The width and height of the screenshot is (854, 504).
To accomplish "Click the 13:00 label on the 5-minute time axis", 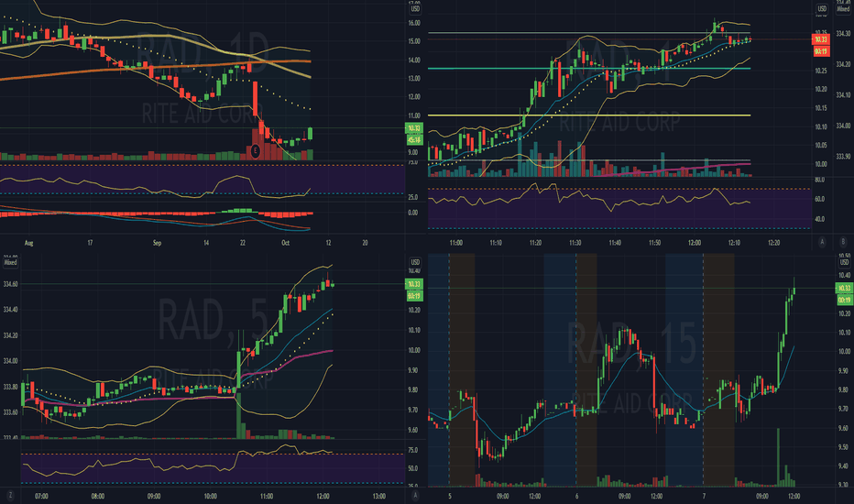I will coord(379,497).
